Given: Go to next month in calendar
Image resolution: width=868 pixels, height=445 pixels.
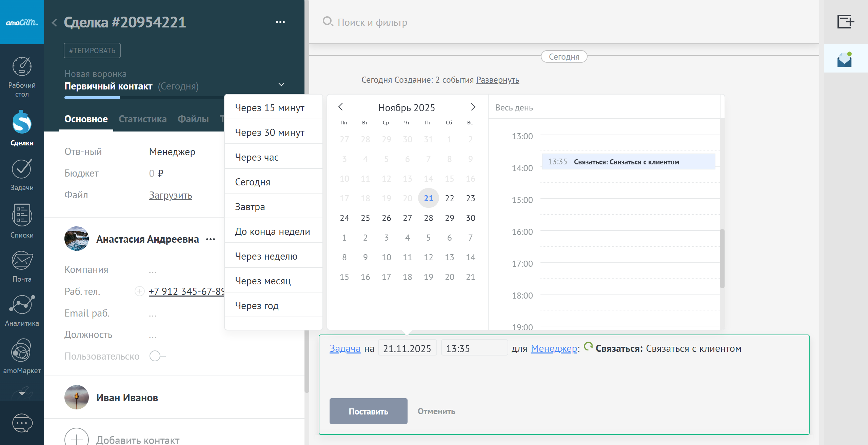Looking at the screenshot, I should tap(473, 107).
